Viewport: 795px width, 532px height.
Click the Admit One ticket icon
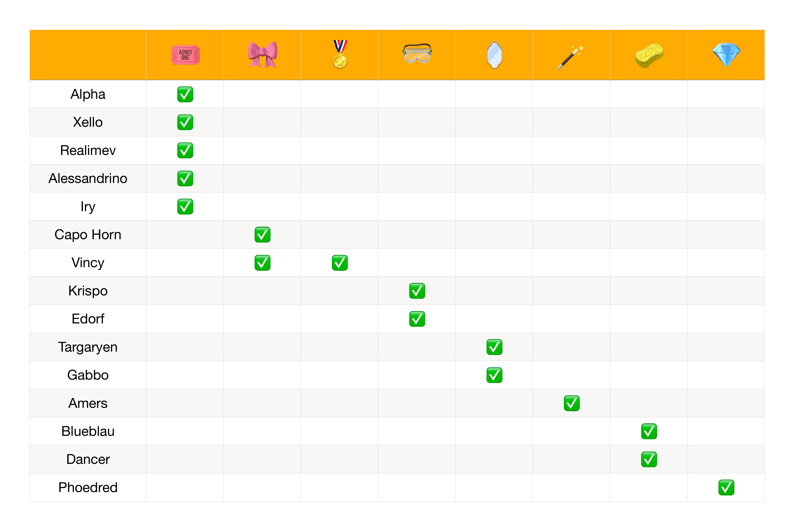[185, 55]
